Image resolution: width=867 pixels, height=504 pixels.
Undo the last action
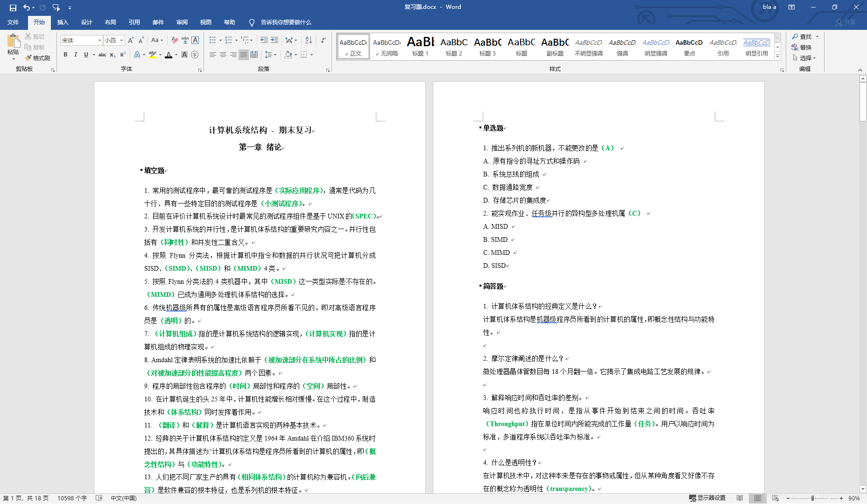click(27, 7)
